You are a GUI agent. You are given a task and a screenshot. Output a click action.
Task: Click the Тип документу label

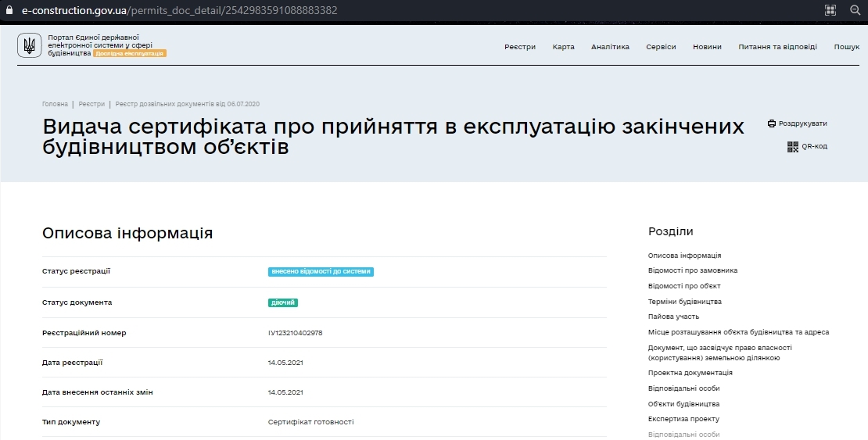pyautogui.click(x=71, y=422)
